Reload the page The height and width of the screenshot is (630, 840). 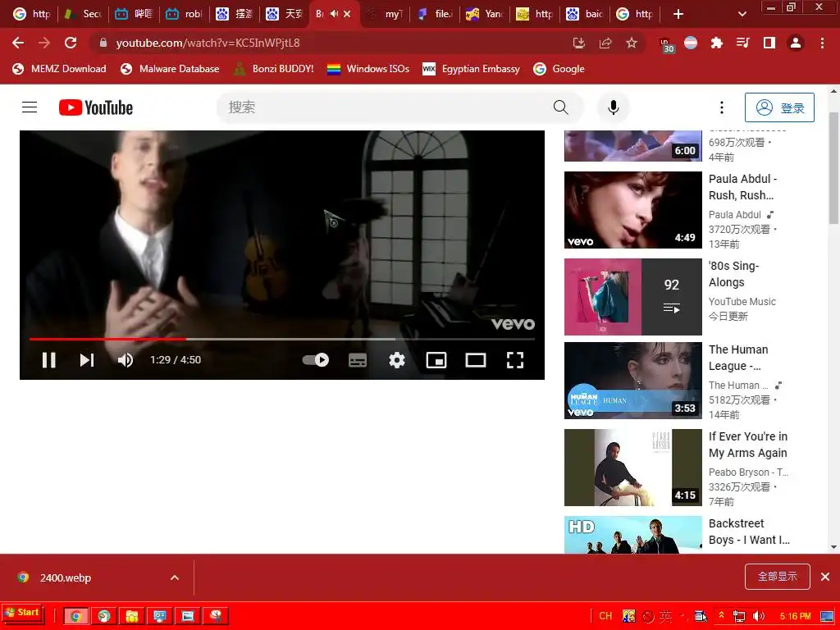click(71, 43)
